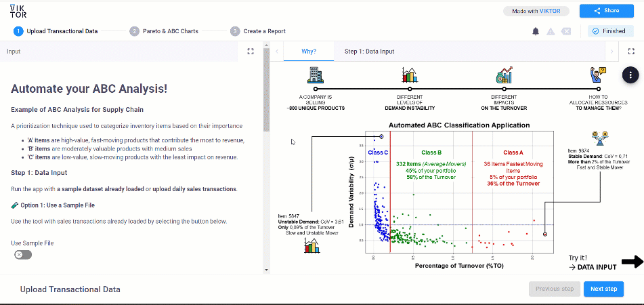Click the warning triangle icon
644x305 pixels.
tap(551, 31)
